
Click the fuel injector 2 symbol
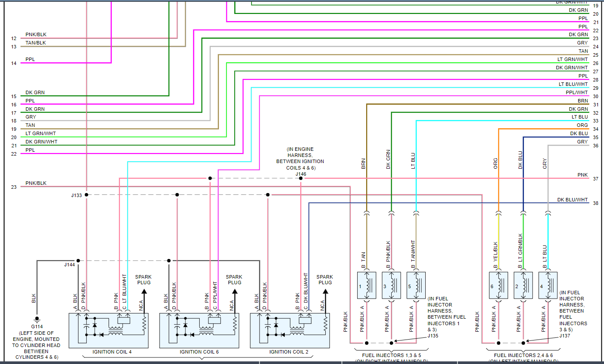pos(523,286)
